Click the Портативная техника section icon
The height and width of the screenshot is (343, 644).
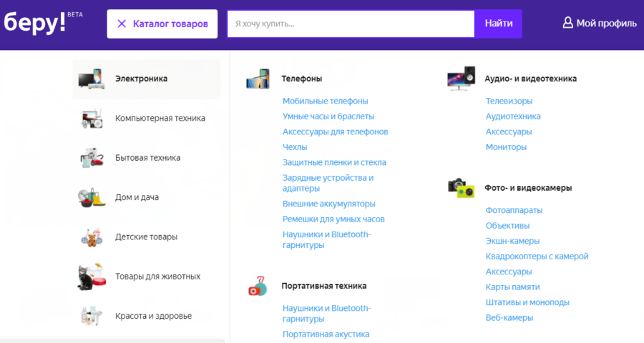(258, 286)
